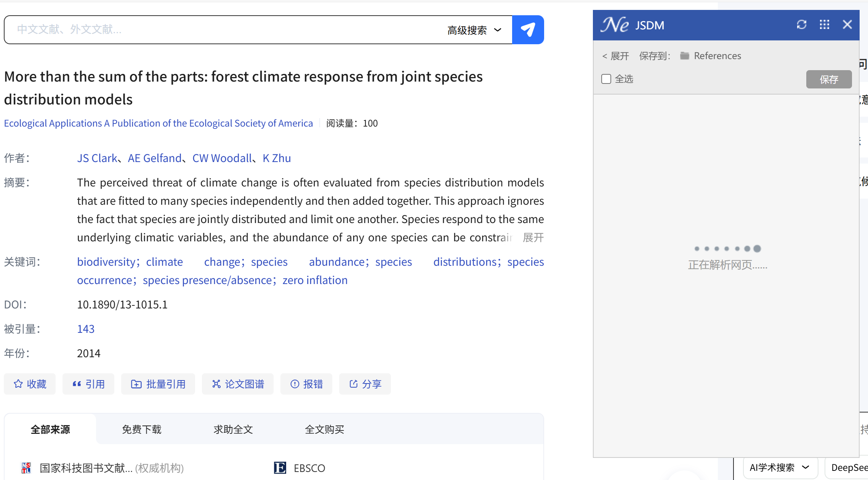
Task: Close the JSDM side panel
Action: pyautogui.click(x=847, y=25)
